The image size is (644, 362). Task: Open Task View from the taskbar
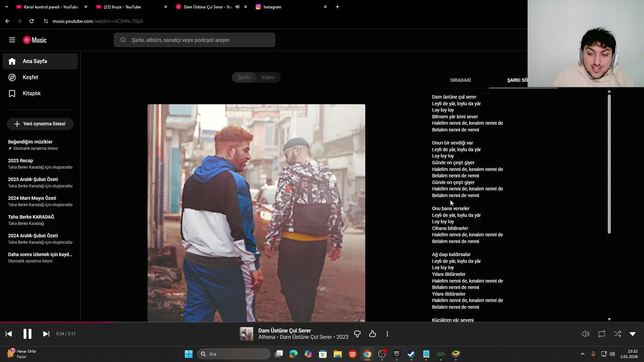click(x=279, y=354)
